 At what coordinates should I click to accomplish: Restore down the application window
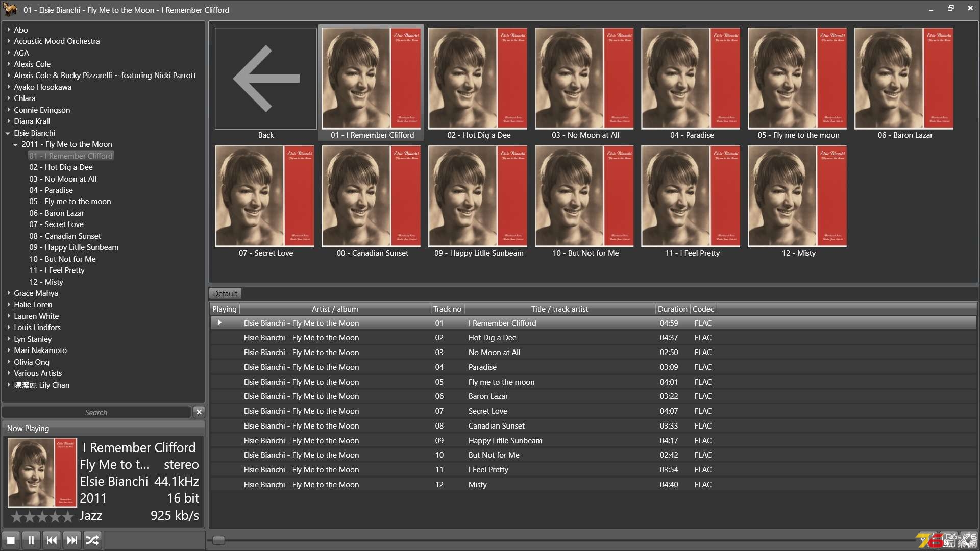point(950,8)
